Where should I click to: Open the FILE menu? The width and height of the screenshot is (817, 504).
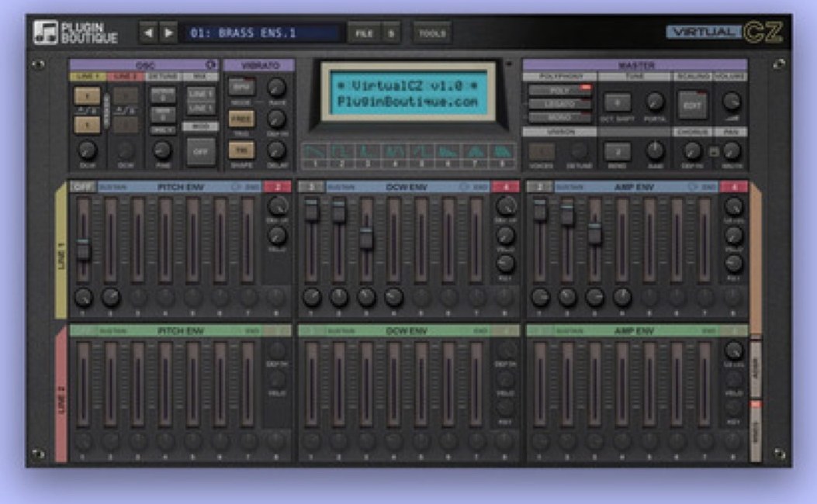coord(364,33)
